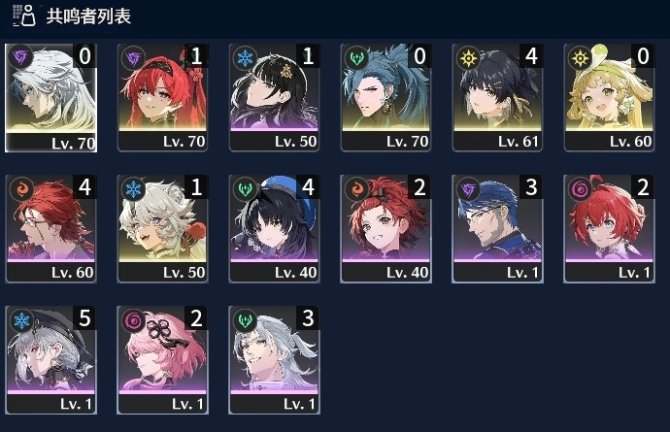The width and height of the screenshot is (670, 432).
Task: Click the glacio snowflake icon on Lv. 50 black-haired card
Action: point(245,58)
